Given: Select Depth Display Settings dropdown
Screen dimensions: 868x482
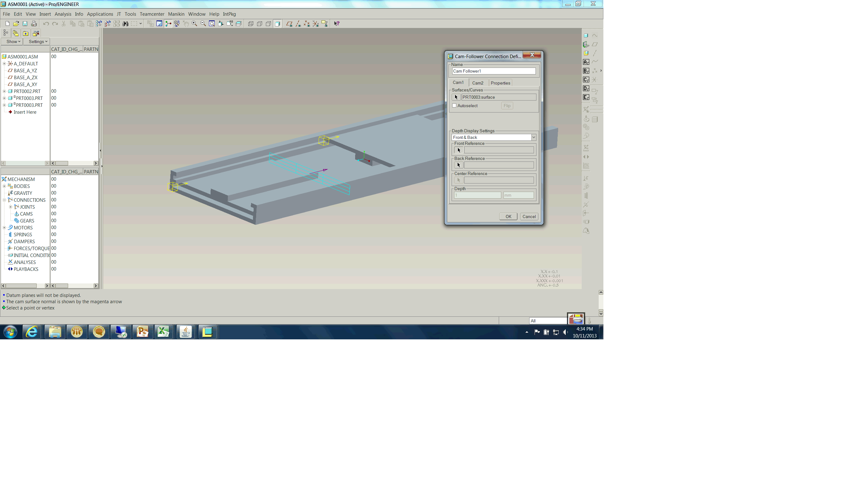Looking at the screenshot, I should pyautogui.click(x=493, y=137).
